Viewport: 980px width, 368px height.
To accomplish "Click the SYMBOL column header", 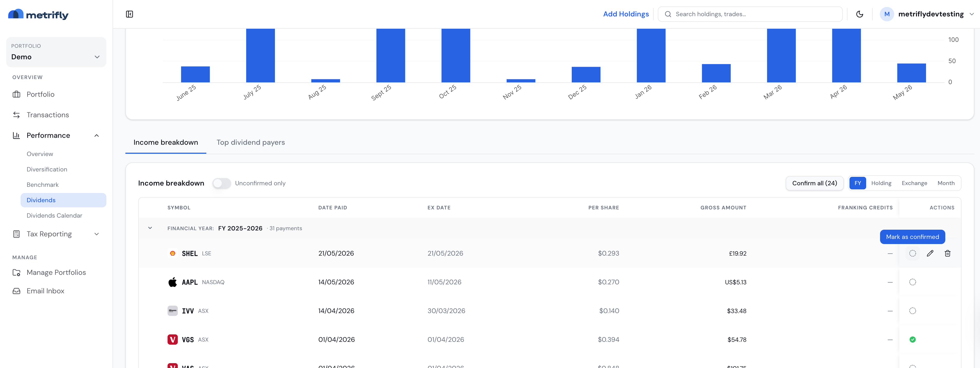I will coord(179,208).
